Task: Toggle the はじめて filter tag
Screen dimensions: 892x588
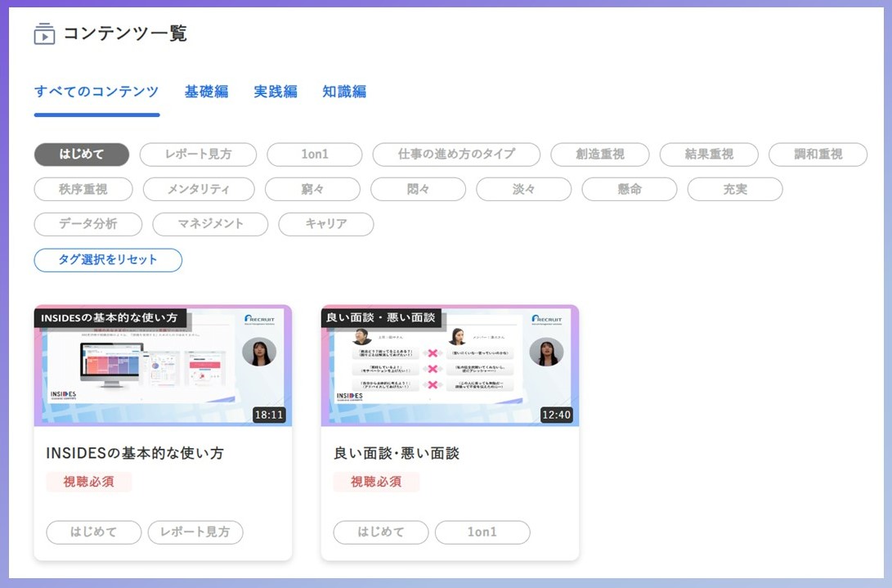Action: [82, 155]
